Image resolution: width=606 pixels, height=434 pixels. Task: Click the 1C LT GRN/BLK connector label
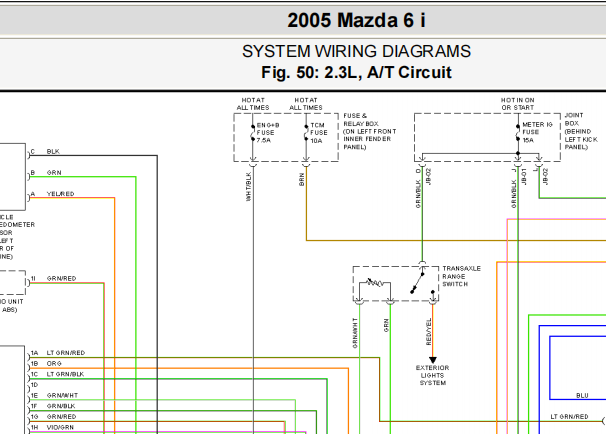click(57, 374)
